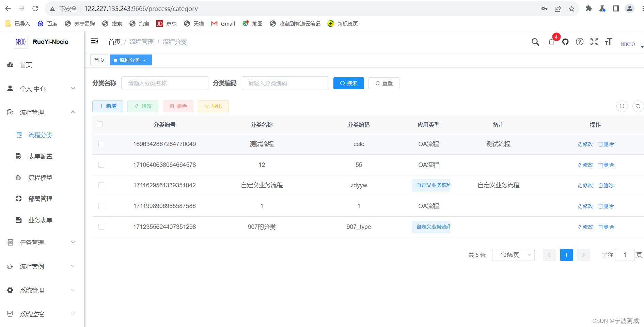Viewport: 644px width, 327px height.
Task: Delete the 907的分类 row
Action: (606, 227)
